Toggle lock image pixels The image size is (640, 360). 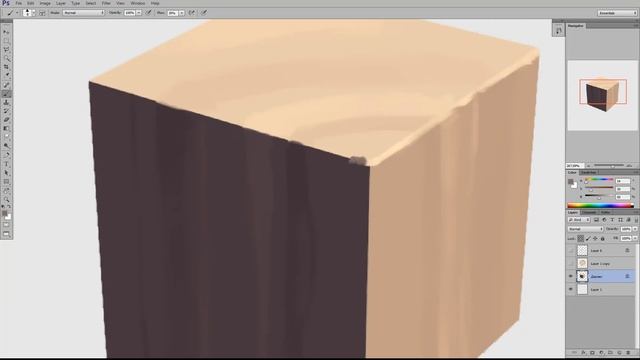point(588,239)
